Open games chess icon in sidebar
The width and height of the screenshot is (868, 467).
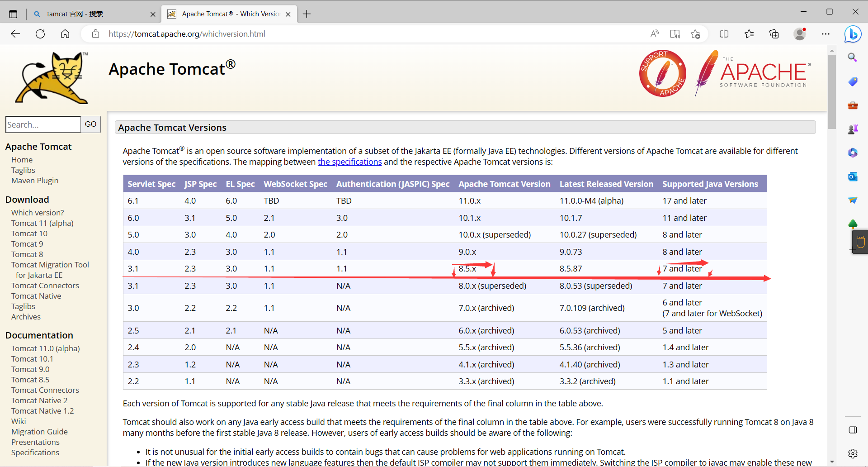click(x=853, y=129)
